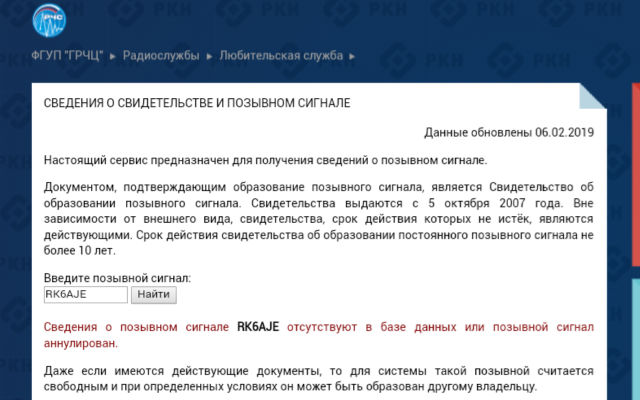Click the folded page corner icon
This screenshot has width=640, height=400.
pyautogui.click(x=594, y=97)
